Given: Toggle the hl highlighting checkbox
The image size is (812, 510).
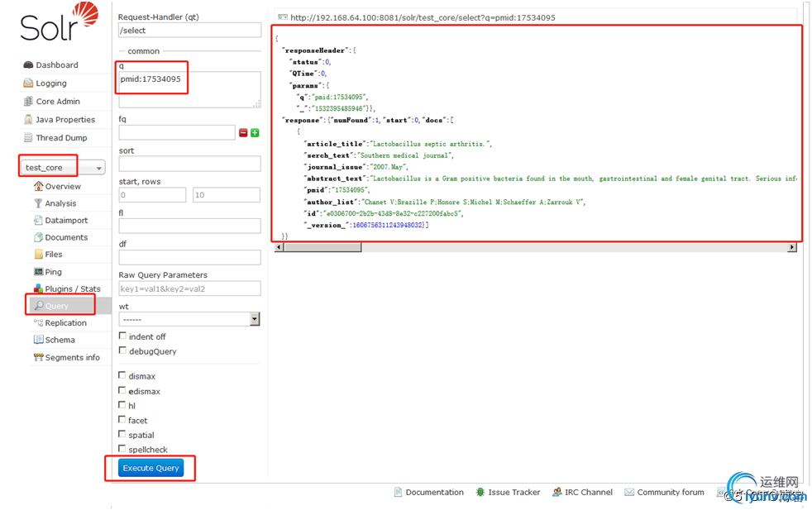Looking at the screenshot, I should 122,404.
